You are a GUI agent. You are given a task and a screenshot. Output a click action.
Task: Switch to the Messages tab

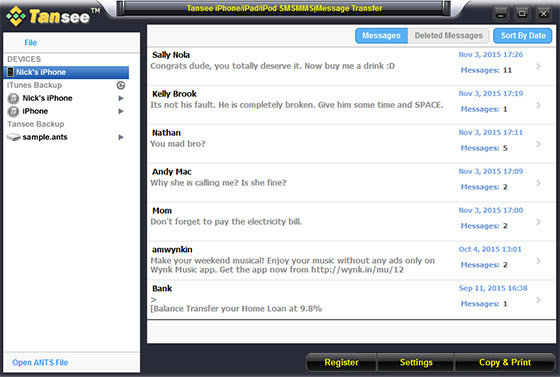pyautogui.click(x=381, y=36)
